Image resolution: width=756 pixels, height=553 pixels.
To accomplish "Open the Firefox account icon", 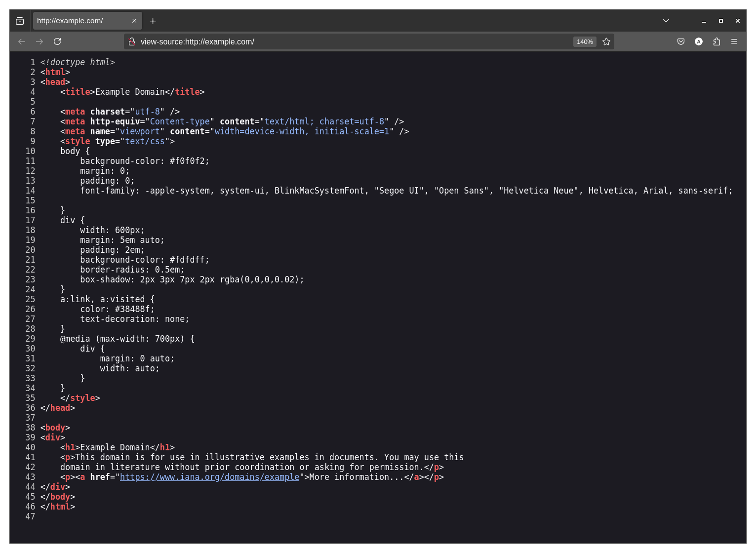I will coord(699,41).
